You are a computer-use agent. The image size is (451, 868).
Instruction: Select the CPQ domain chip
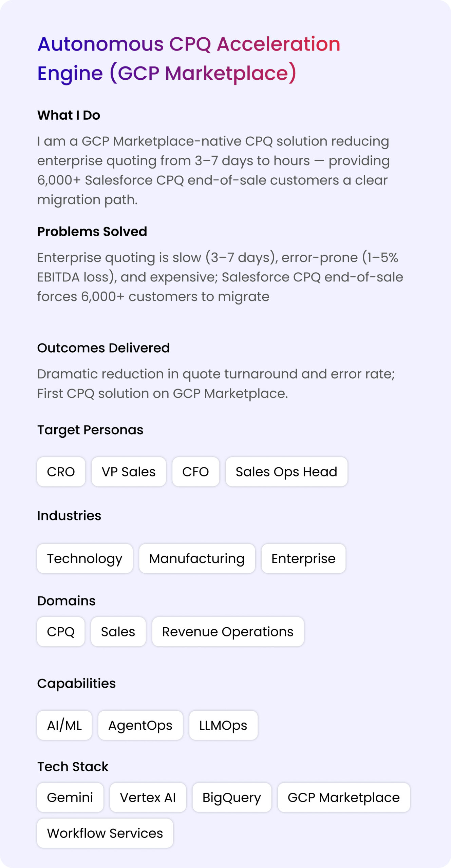click(61, 632)
